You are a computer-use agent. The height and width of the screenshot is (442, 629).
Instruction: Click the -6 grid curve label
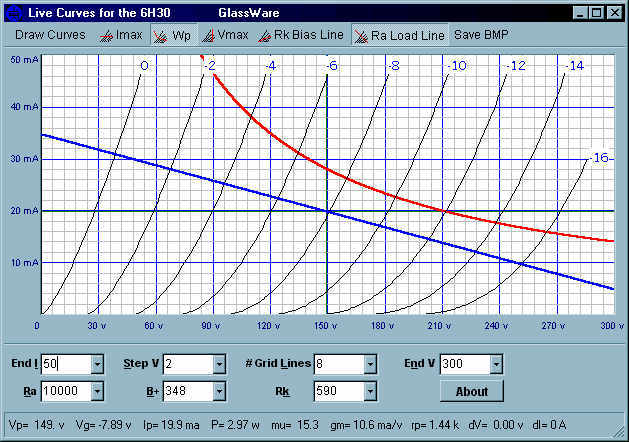332,65
